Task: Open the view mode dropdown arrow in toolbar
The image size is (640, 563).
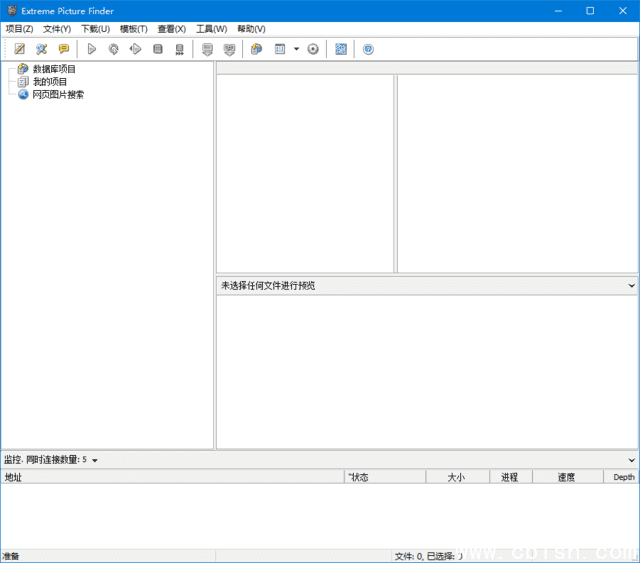Action: (296, 49)
